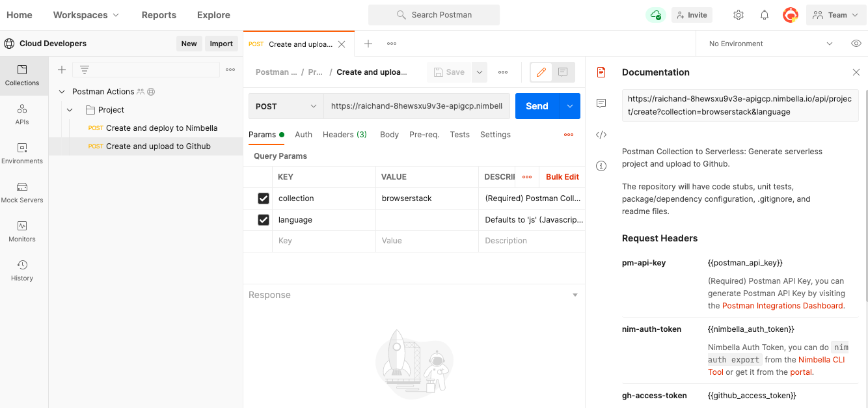Click the Invite button
This screenshot has height=408, width=868.
(x=692, y=15)
